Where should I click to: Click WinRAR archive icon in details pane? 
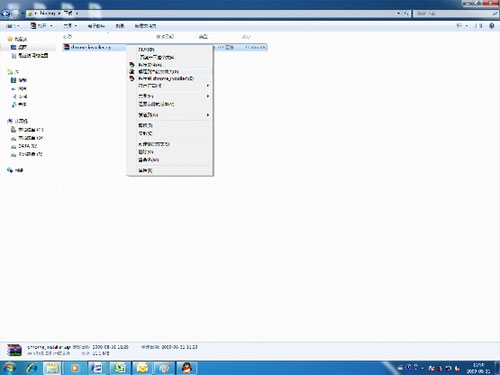(15, 350)
